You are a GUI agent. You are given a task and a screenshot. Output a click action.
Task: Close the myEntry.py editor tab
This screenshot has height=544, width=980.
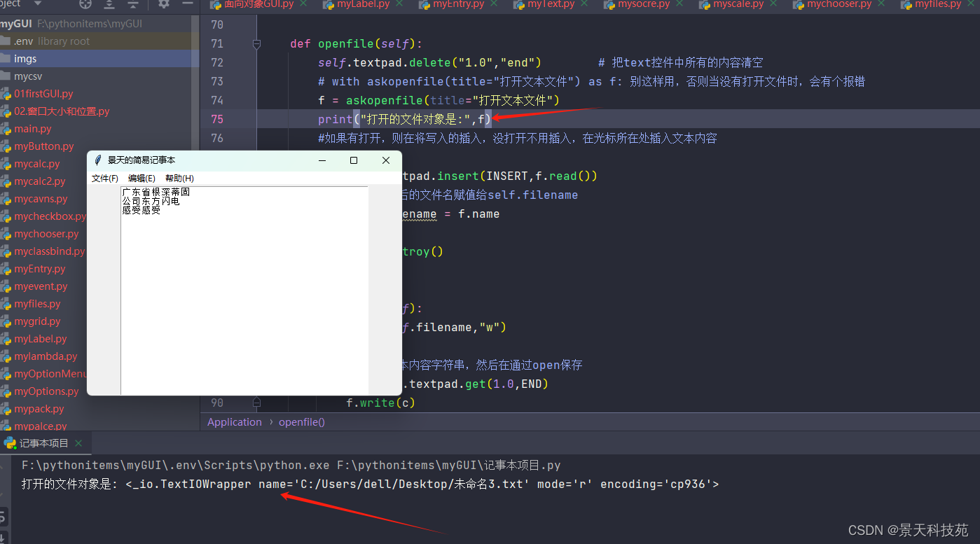[x=495, y=4]
